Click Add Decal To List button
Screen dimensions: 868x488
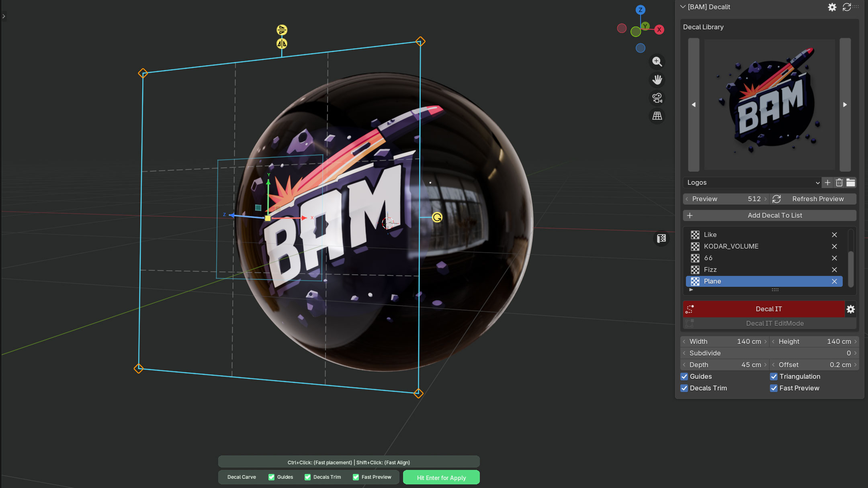click(x=770, y=216)
